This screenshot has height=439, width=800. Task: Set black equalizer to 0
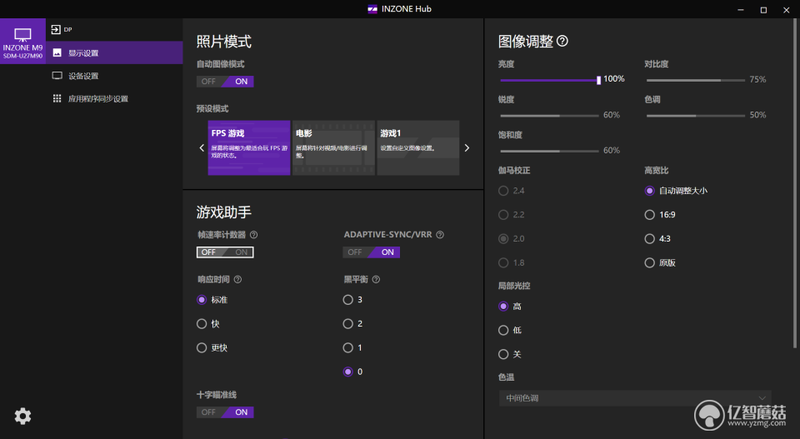point(348,372)
